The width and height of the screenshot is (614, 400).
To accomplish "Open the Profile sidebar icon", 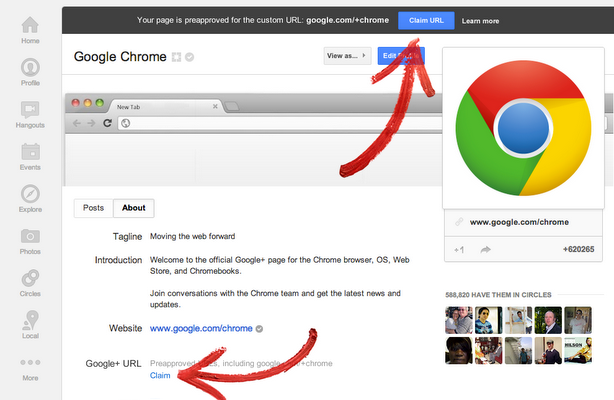I will tap(30, 72).
